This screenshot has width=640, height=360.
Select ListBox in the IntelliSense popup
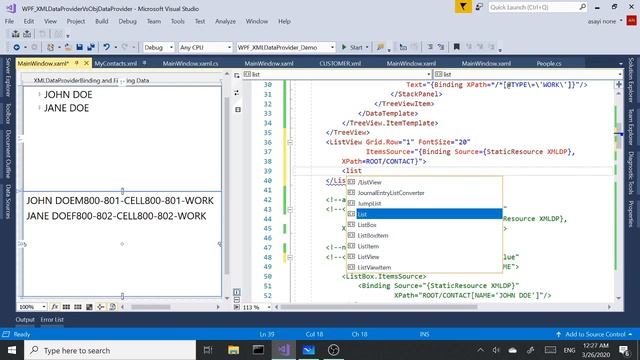424,224
